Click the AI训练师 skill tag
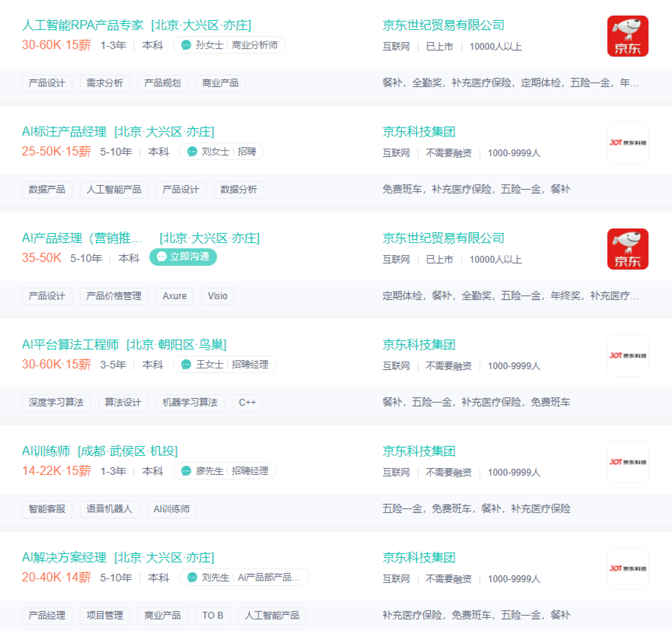The width and height of the screenshot is (672, 631). click(x=171, y=509)
